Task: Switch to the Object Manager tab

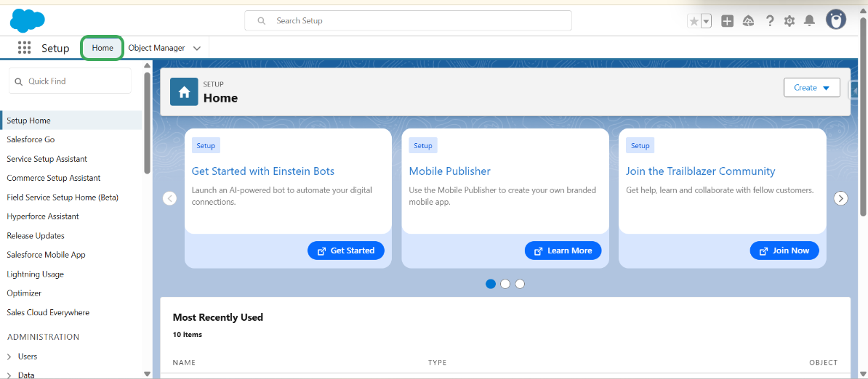Action: point(156,48)
